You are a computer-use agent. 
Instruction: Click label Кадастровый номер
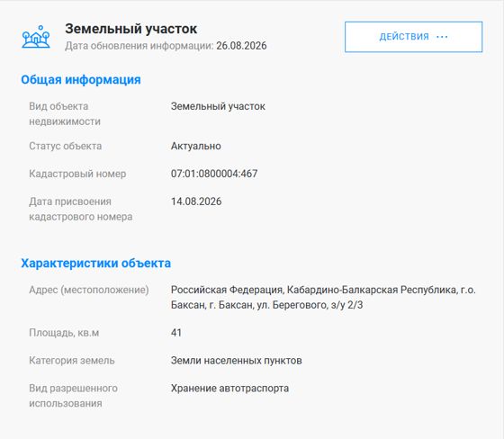(77, 174)
